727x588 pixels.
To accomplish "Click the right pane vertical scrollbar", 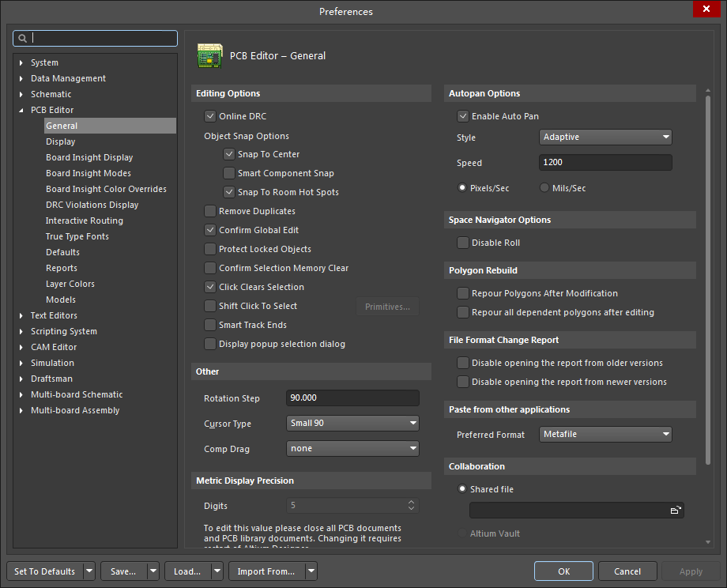I will click(707, 280).
